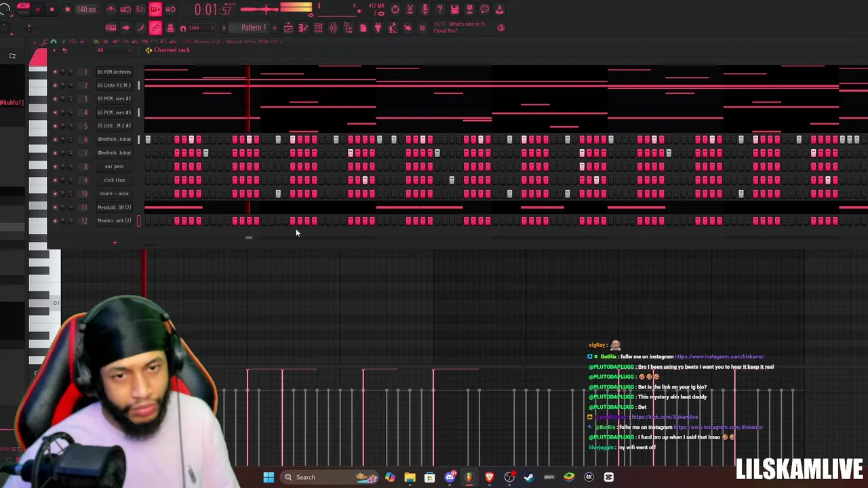Open the one-click audio recording microphone icon
Image resolution: width=868 pixels, height=488 pixels.
[425, 9]
